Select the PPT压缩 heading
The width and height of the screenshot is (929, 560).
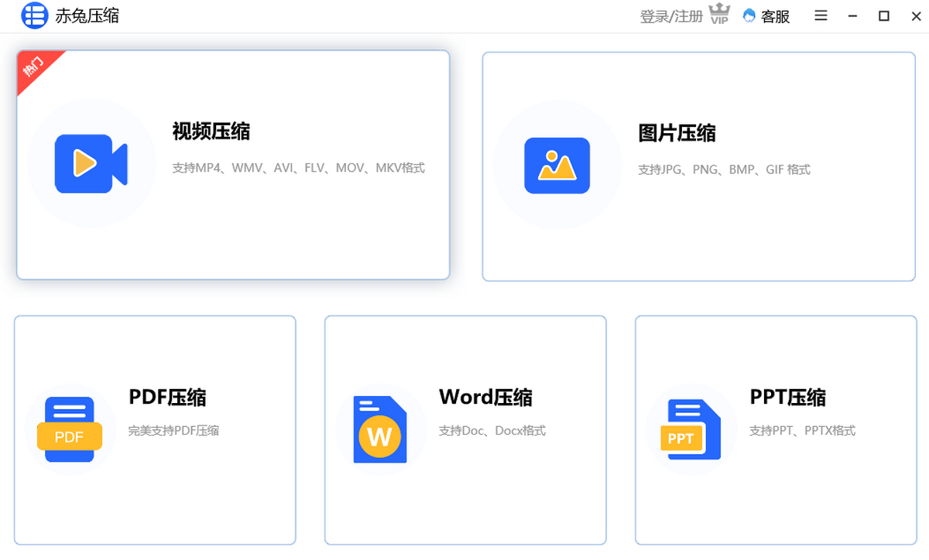pos(787,398)
